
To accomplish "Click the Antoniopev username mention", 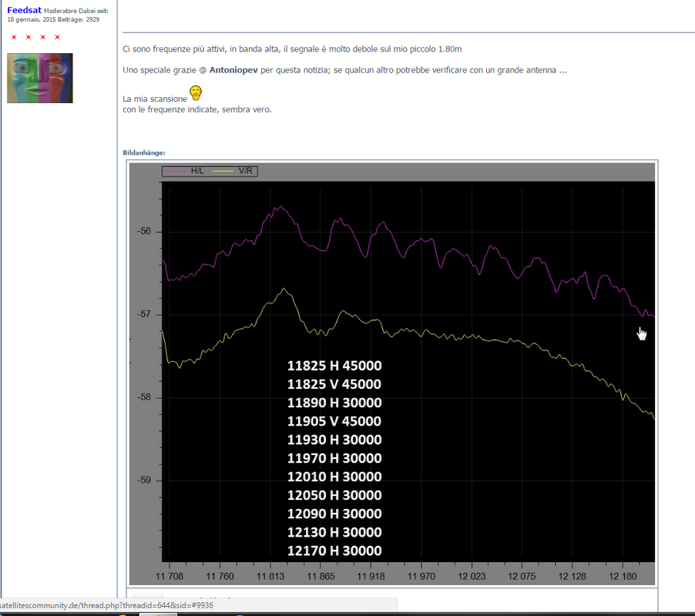I will tap(233, 70).
